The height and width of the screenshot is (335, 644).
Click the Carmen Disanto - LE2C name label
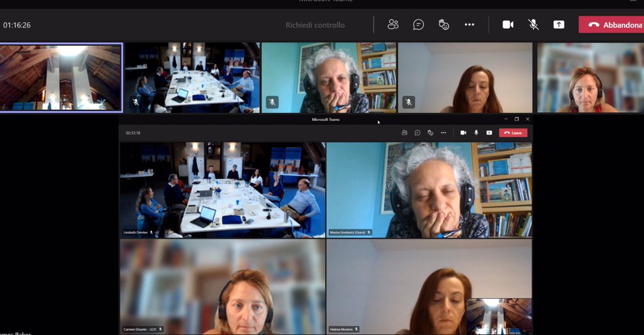pyautogui.click(x=140, y=329)
